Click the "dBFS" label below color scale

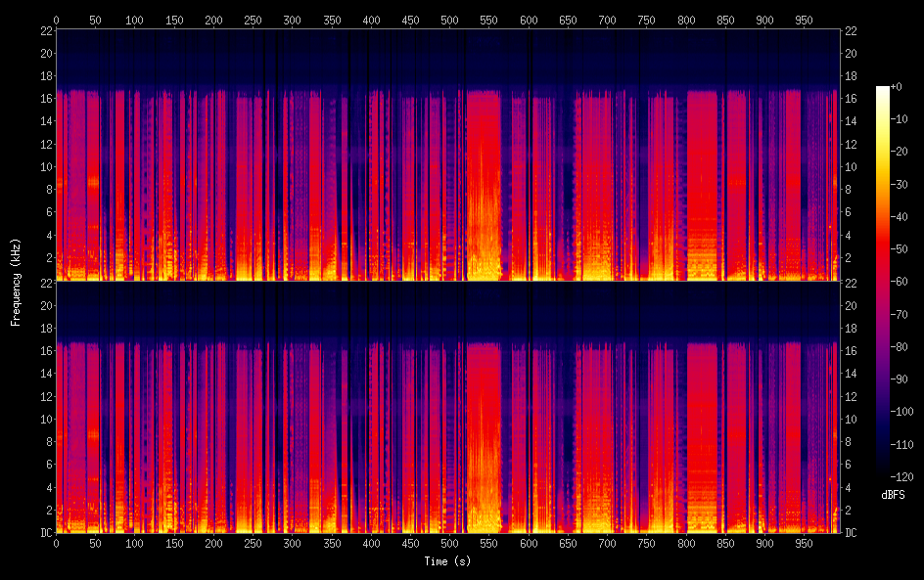pyautogui.click(x=893, y=496)
